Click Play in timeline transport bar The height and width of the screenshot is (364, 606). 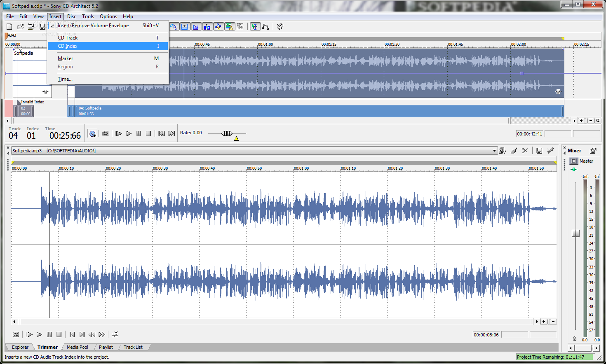click(129, 134)
